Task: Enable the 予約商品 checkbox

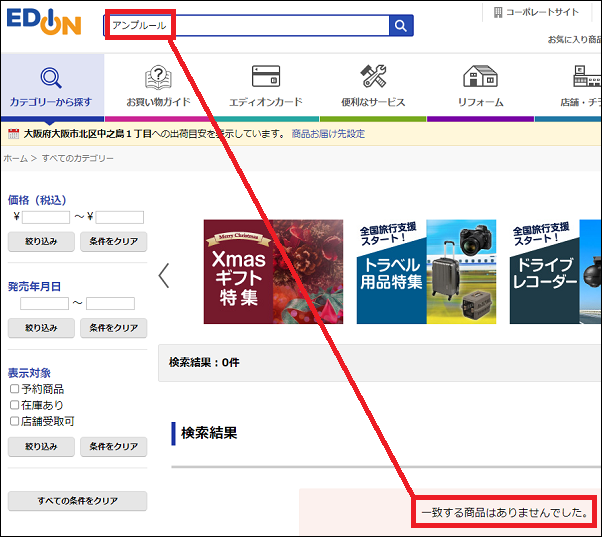Action: tap(14, 389)
